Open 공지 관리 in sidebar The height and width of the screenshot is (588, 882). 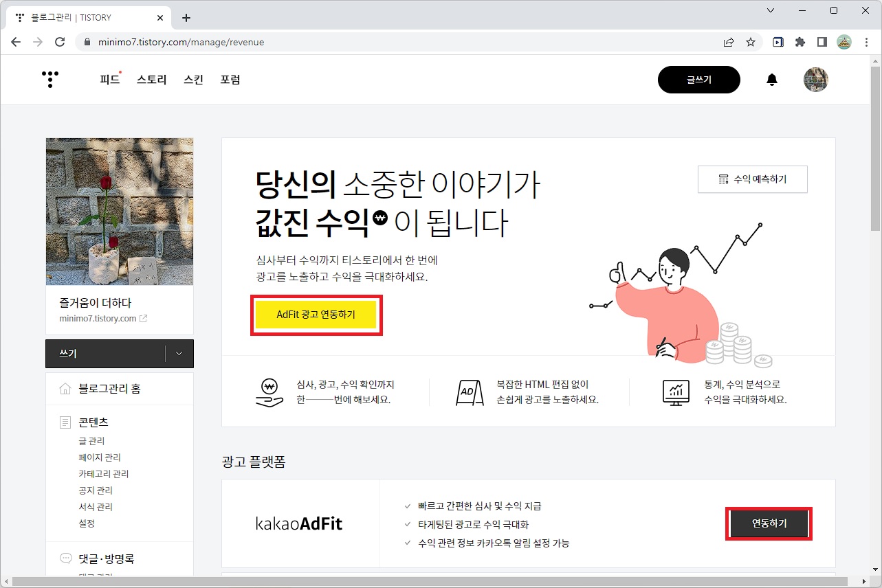coord(96,490)
